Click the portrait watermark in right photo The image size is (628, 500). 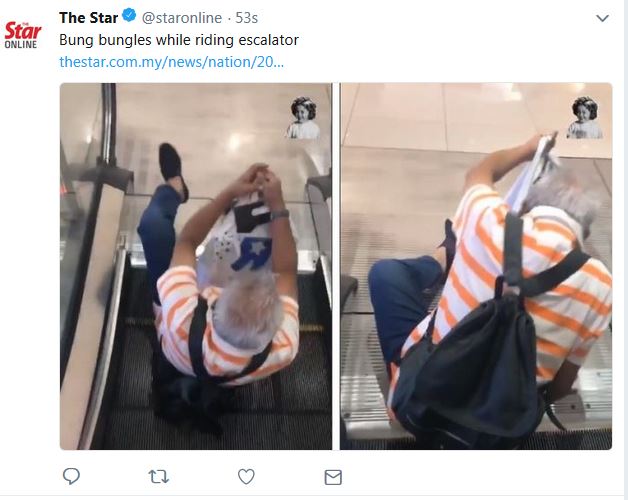tap(584, 118)
